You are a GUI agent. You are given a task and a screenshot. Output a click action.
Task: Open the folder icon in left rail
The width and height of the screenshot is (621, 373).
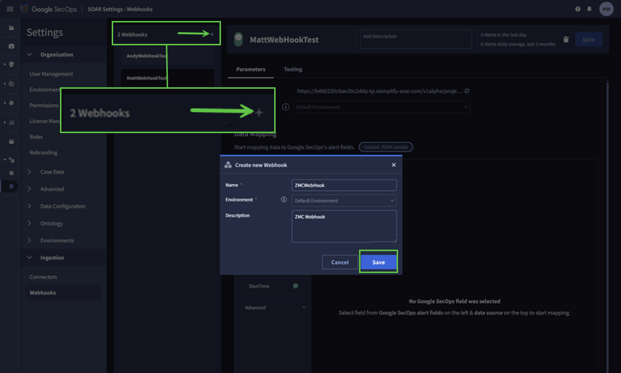[11, 28]
